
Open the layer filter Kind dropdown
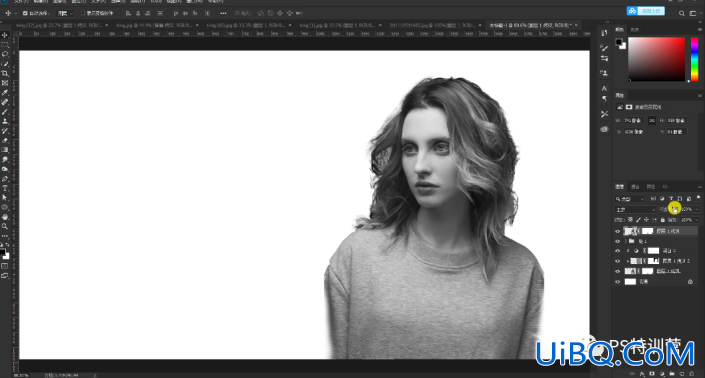click(x=629, y=199)
